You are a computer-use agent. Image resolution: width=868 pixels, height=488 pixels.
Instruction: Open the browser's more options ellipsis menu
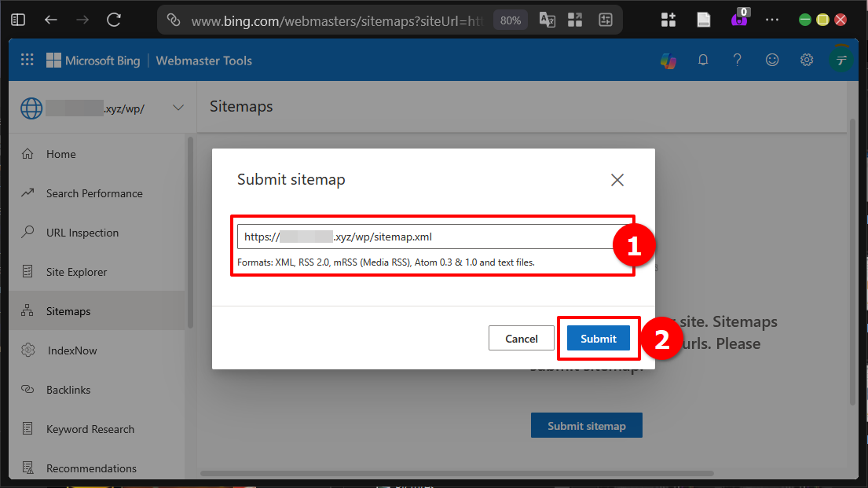(772, 19)
